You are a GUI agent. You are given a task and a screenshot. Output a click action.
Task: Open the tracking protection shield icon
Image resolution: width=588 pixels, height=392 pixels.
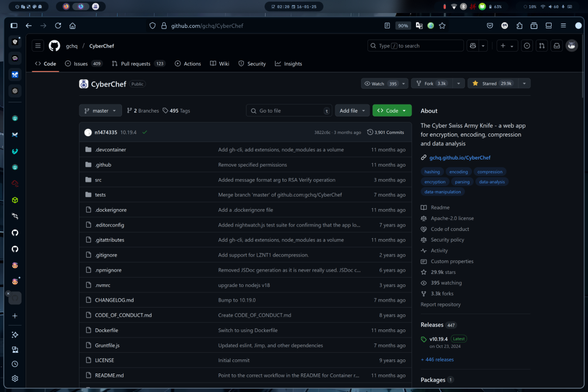pyautogui.click(x=152, y=26)
